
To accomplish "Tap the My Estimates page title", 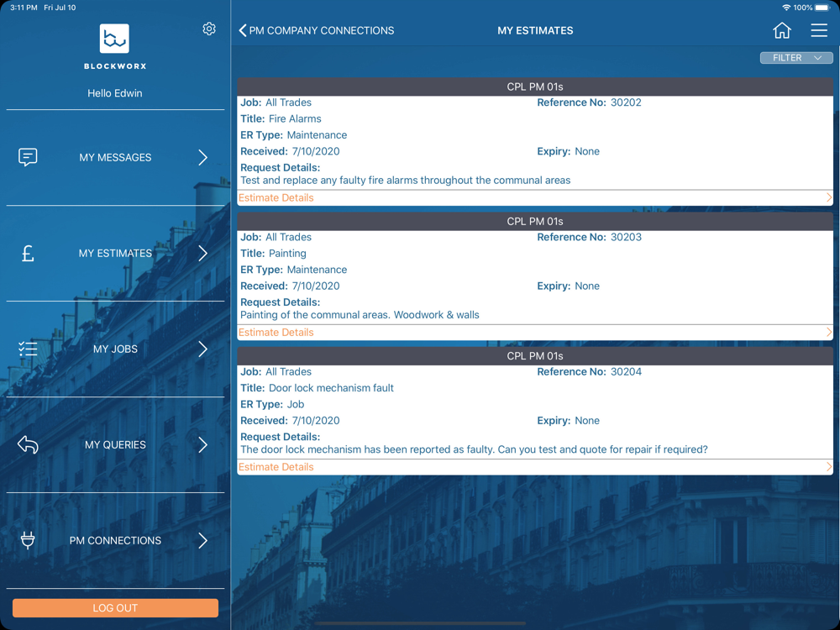I will [x=534, y=30].
